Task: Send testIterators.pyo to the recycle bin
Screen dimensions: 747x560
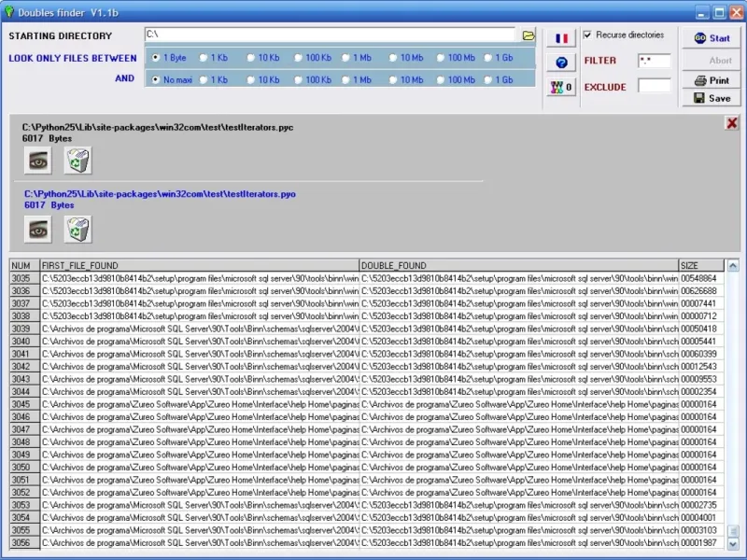Action: 78,230
